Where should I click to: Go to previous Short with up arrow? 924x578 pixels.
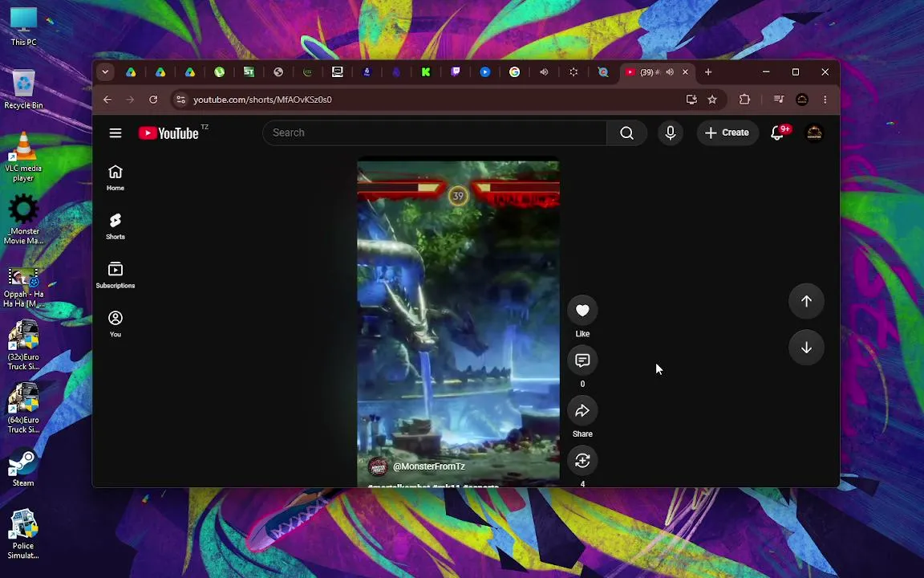click(x=806, y=301)
